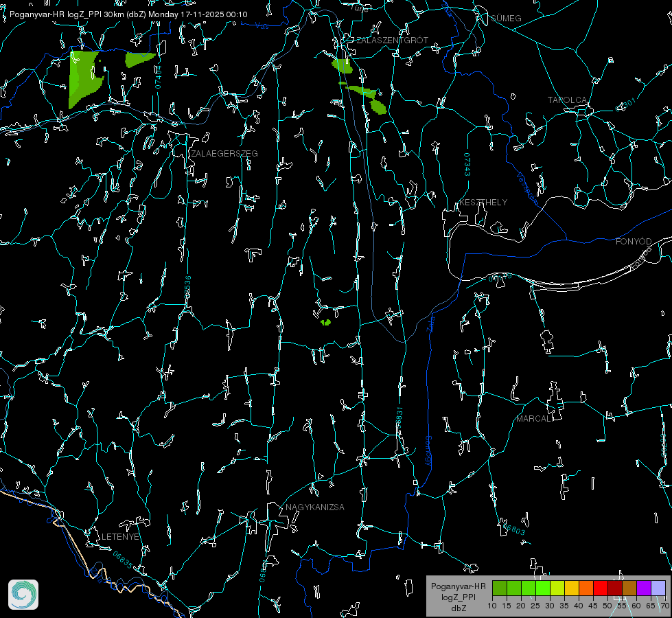The width and height of the screenshot is (672, 618).
Task: Click the NAGYKANIZSA city label
Action: point(315,507)
